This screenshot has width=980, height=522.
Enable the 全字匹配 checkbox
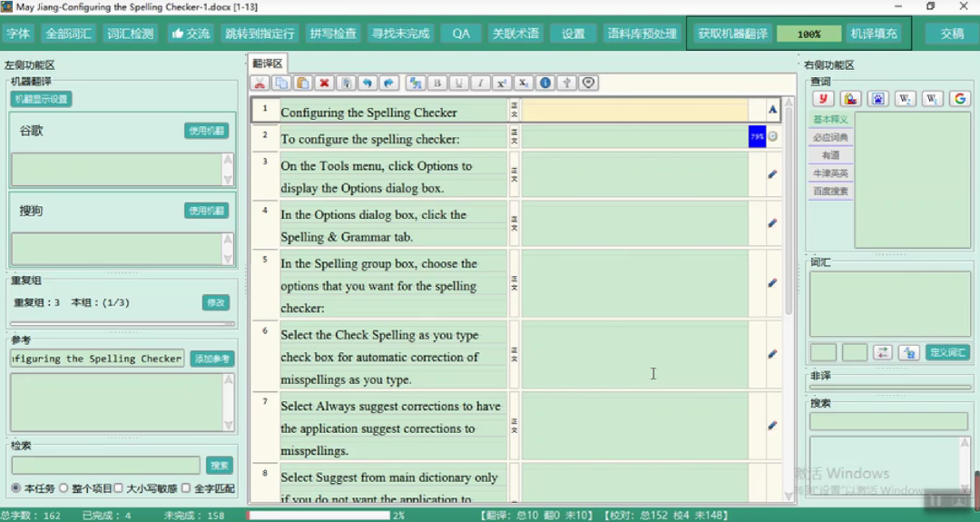click(186, 488)
